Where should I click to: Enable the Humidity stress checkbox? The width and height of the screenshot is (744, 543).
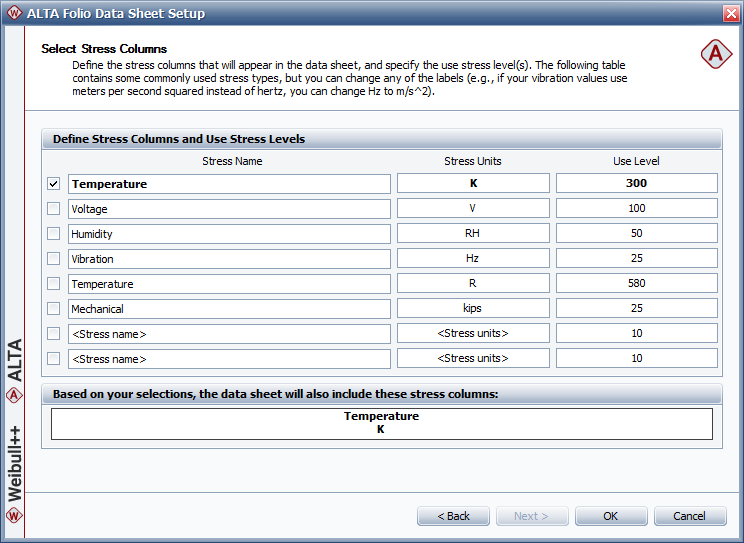[54, 234]
